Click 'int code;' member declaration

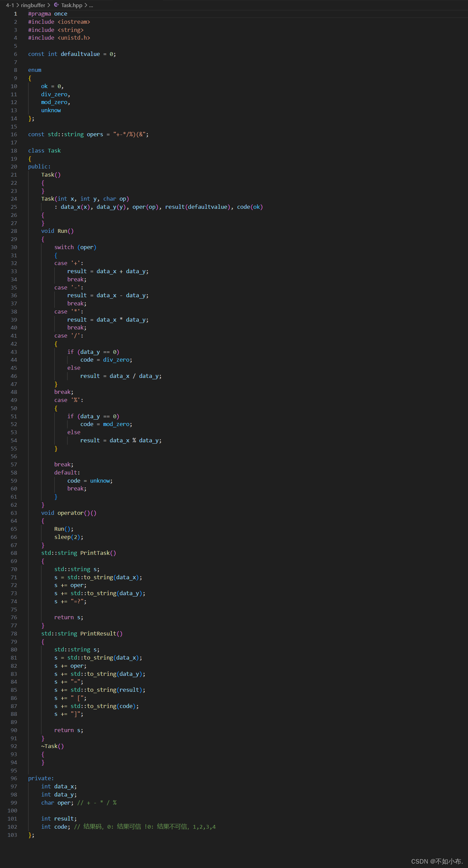(56, 827)
